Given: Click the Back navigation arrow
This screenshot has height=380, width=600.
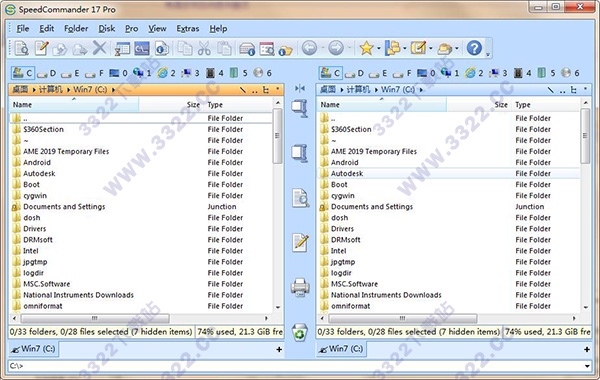Looking at the screenshot, I should tap(309, 48).
